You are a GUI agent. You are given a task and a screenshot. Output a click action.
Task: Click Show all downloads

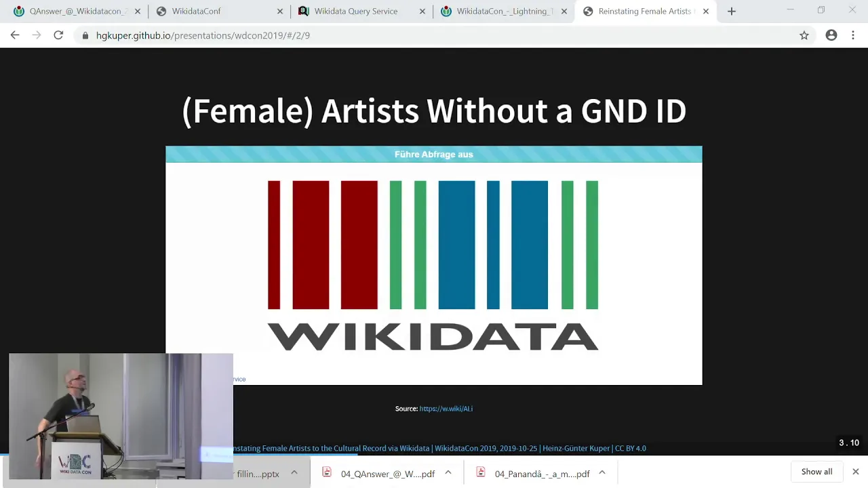click(x=816, y=472)
